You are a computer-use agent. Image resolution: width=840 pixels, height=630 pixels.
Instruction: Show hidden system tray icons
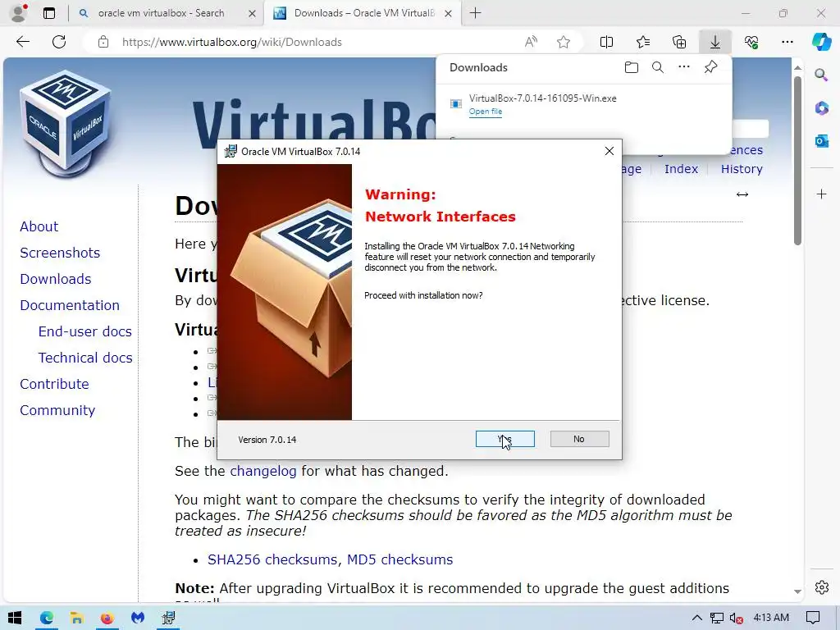pyautogui.click(x=696, y=618)
